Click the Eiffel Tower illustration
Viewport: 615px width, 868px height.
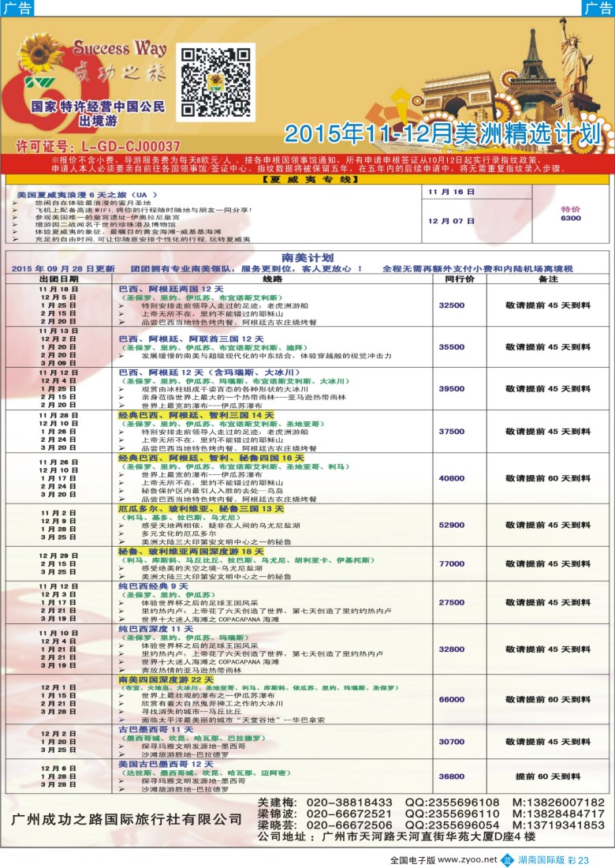(531, 69)
